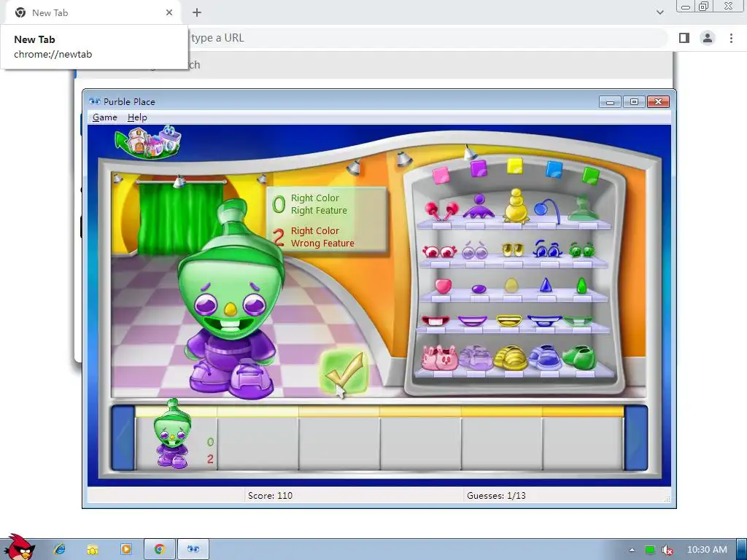Choose the purple eyes on the shelf
747x560 pixels.
pyautogui.click(x=475, y=251)
